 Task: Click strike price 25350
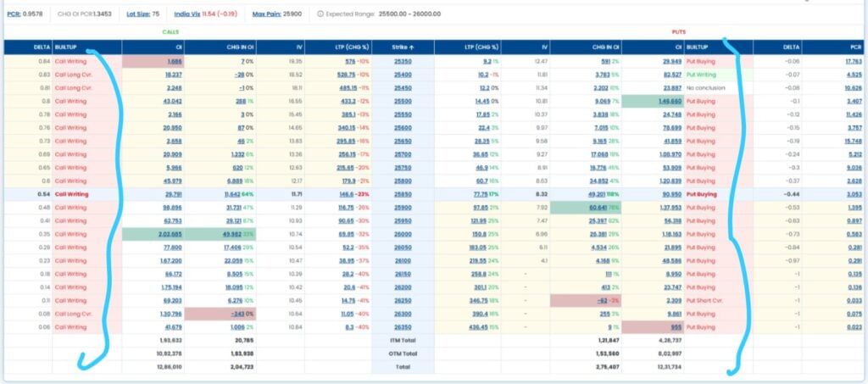pyautogui.click(x=403, y=62)
